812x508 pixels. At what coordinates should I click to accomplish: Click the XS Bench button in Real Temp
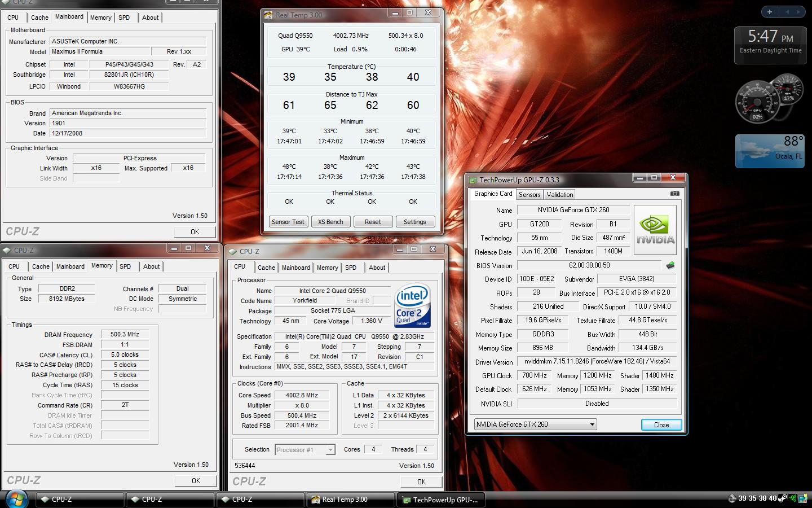click(330, 222)
